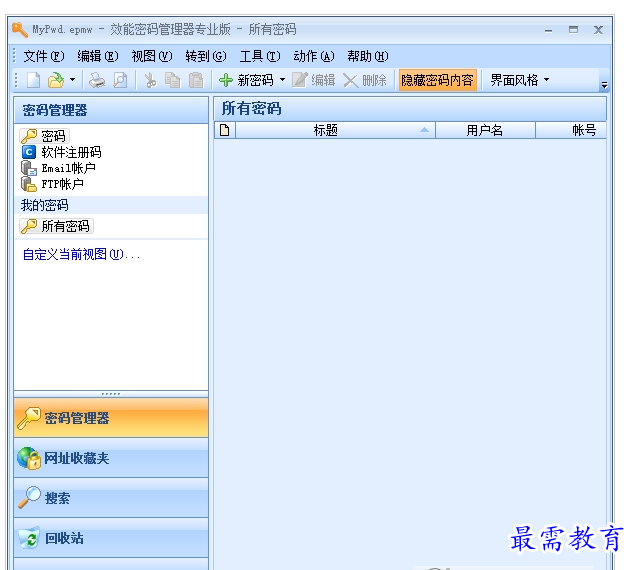Open the 动作(A) menu
The image size is (632, 570).
click(x=314, y=56)
